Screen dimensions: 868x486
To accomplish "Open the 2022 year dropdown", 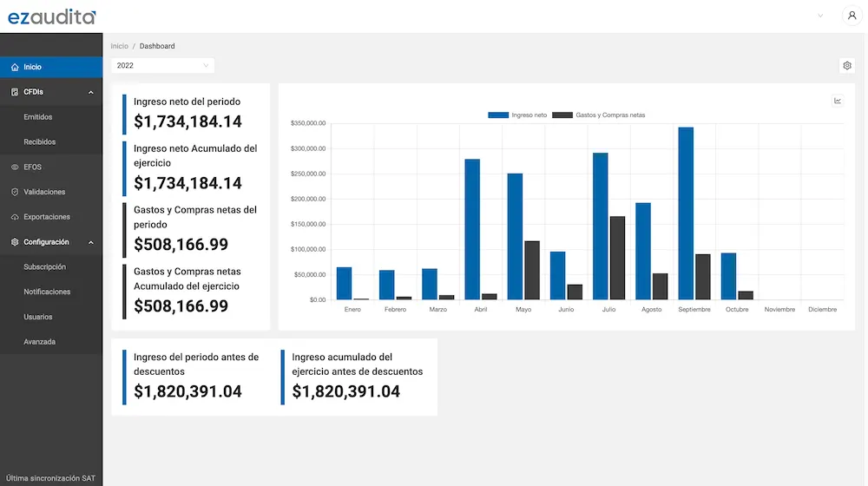I will [x=162, y=65].
